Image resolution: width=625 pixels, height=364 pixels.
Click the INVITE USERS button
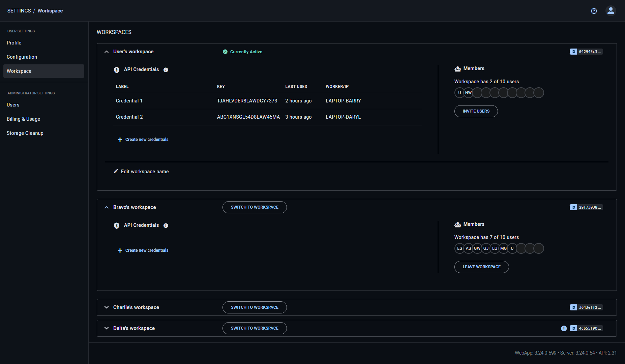[x=476, y=111]
